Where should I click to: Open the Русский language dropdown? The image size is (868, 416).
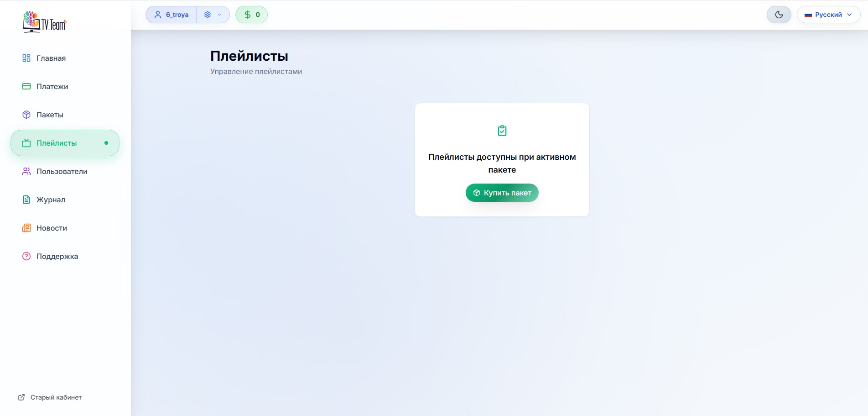pyautogui.click(x=828, y=15)
